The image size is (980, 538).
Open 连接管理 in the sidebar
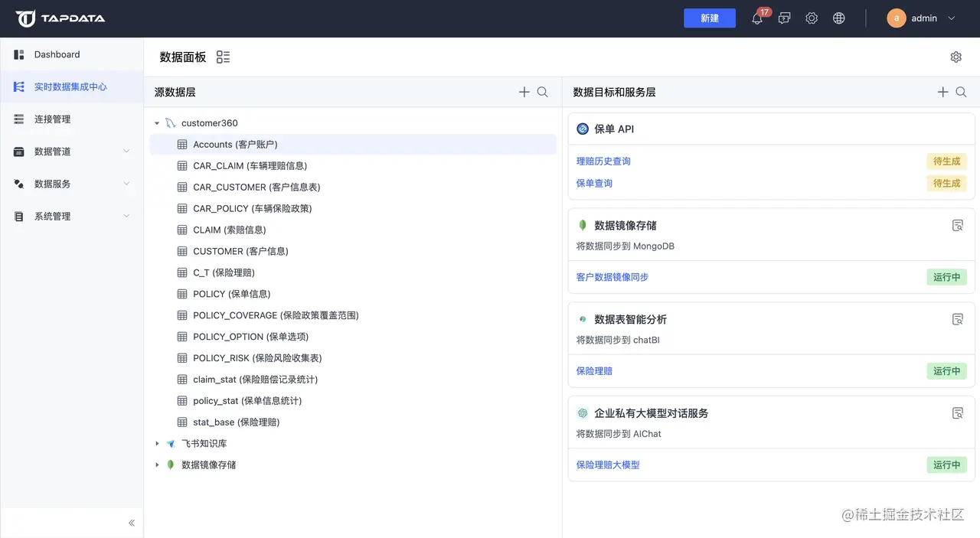point(72,119)
